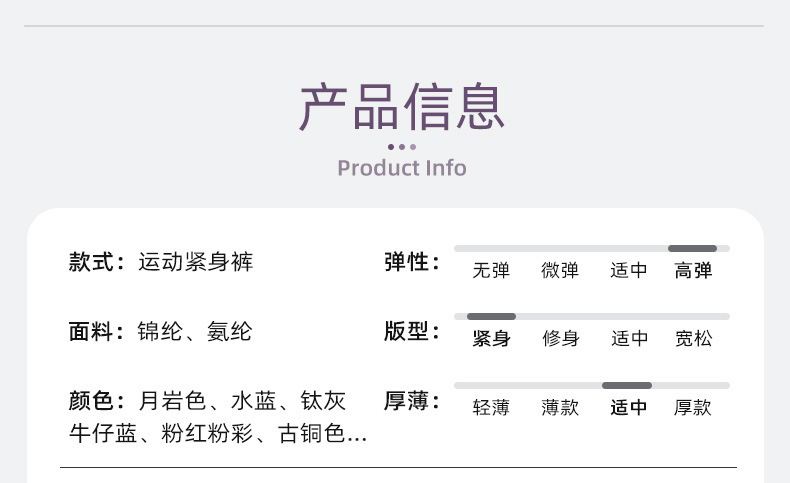Select 修身 fit option
The width and height of the screenshot is (790, 483).
pos(560,338)
